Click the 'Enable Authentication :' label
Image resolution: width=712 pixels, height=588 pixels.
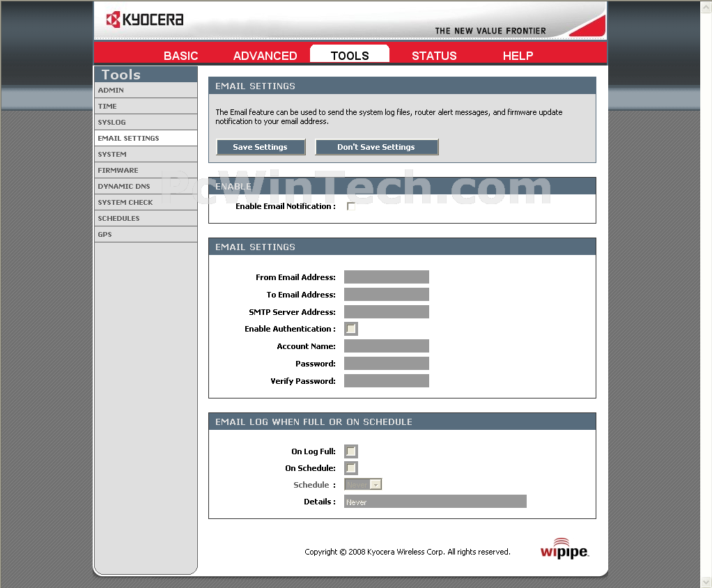tap(290, 329)
